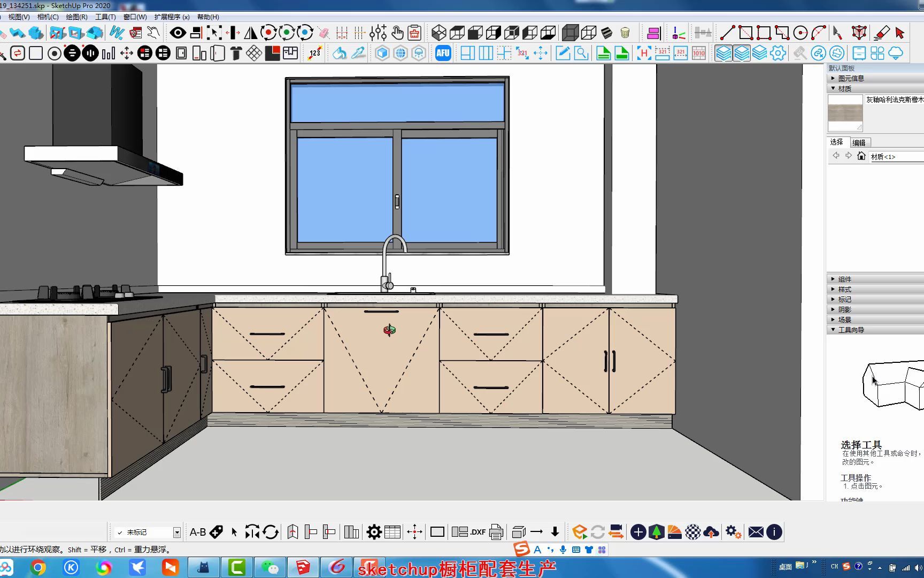Click the screw hardware icon

pyautogui.click(x=235, y=53)
